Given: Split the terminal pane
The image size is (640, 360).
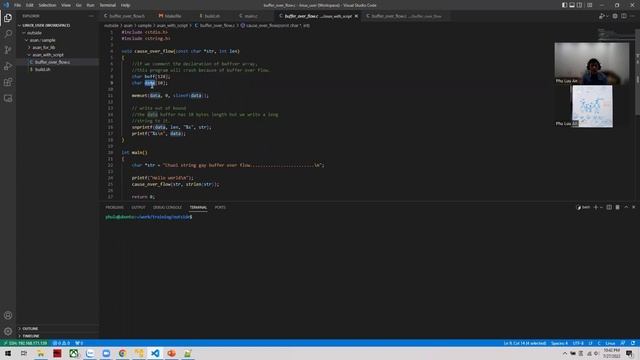Looking at the screenshot, I should coord(609,207).
